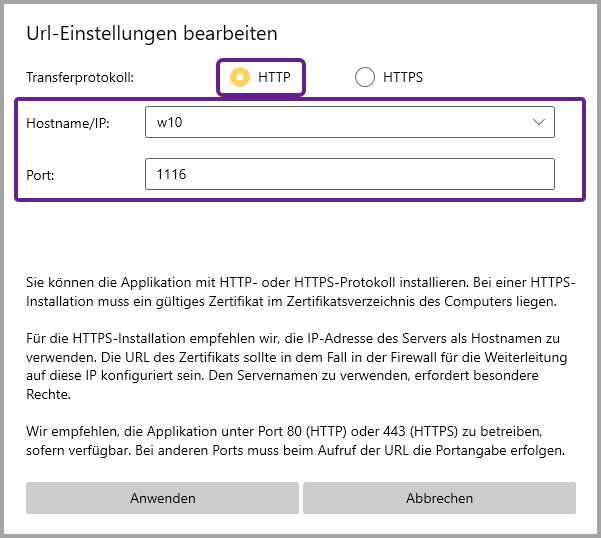Click the 'w10' hostname value

point(166,122)
